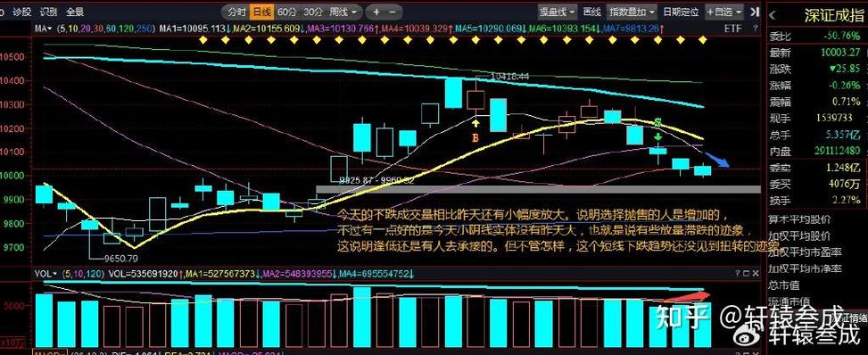Click the 委卖 1.248亿 row
Screen dimensions: 868x355
point(816,168)
